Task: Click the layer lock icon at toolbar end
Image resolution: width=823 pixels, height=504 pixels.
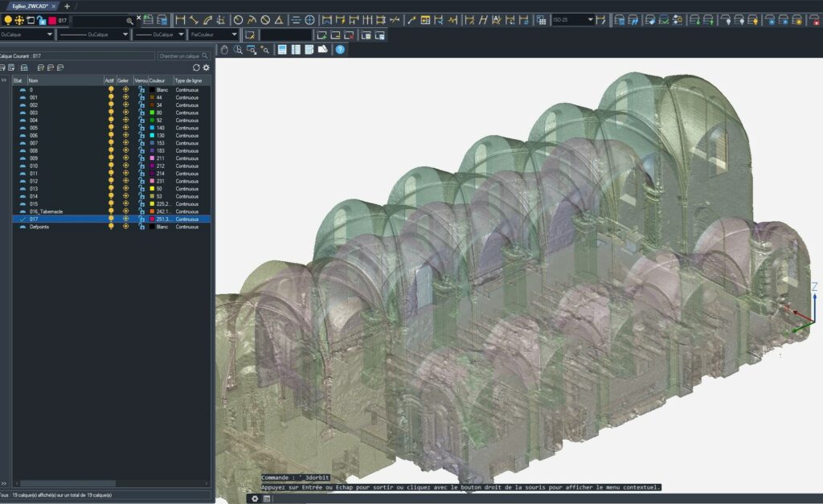Action: tap(815, 20)
